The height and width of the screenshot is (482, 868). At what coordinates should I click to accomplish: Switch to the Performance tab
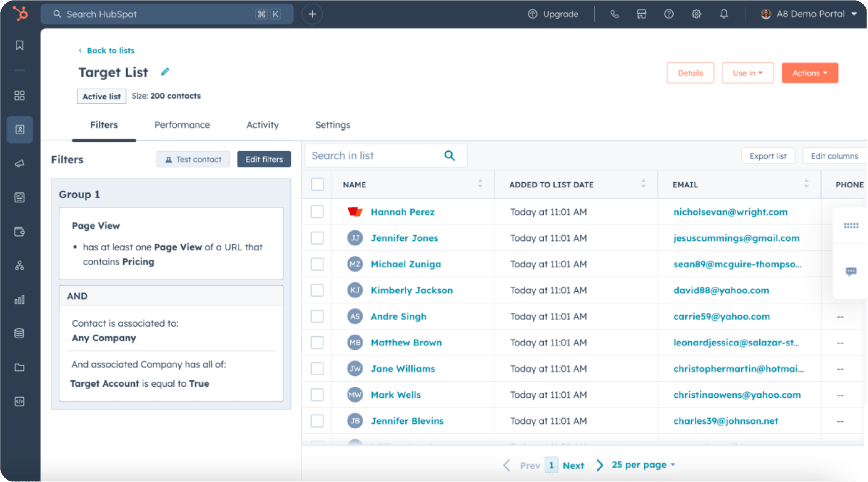[182, 125]
